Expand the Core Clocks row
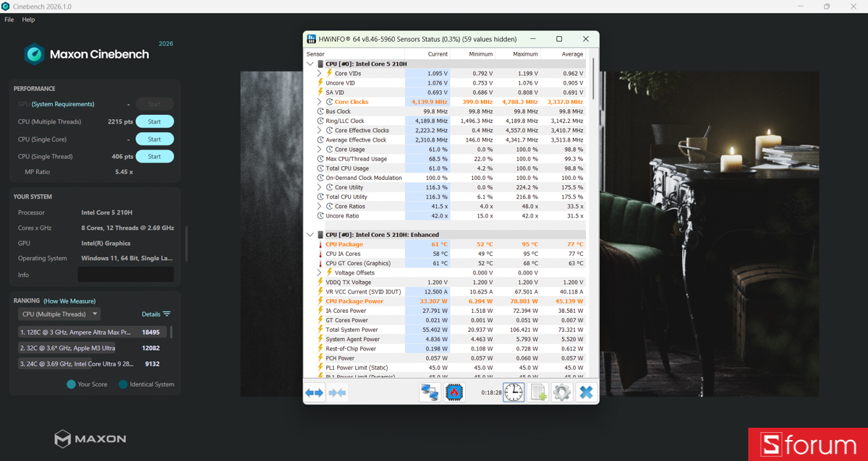Image resolution: width=868 pixels, height=461 pixels. point(319,102)
